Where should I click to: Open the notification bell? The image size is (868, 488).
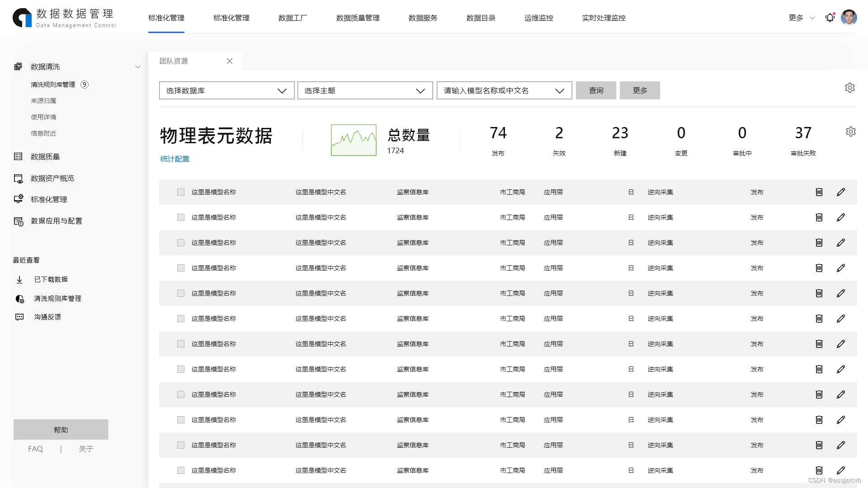point(830,18)
